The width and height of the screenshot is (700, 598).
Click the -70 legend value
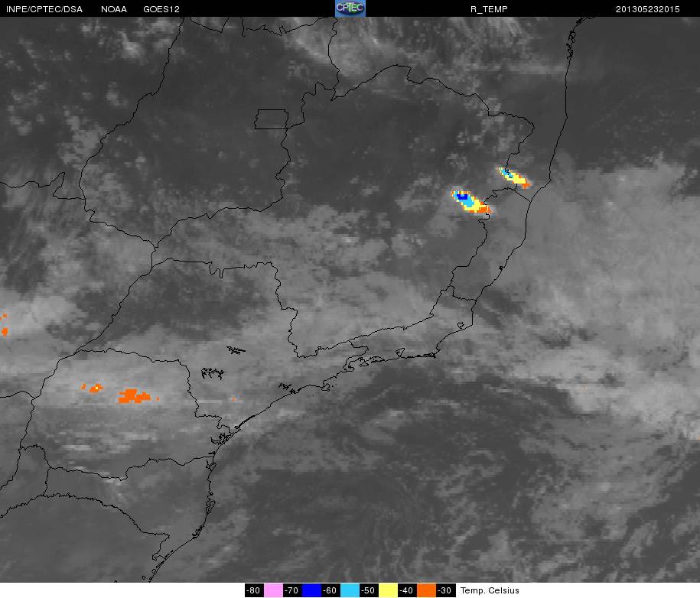pos(292,590)
